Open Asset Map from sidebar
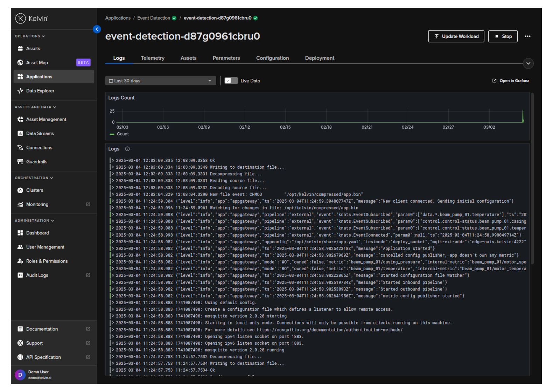 (37, 63)
